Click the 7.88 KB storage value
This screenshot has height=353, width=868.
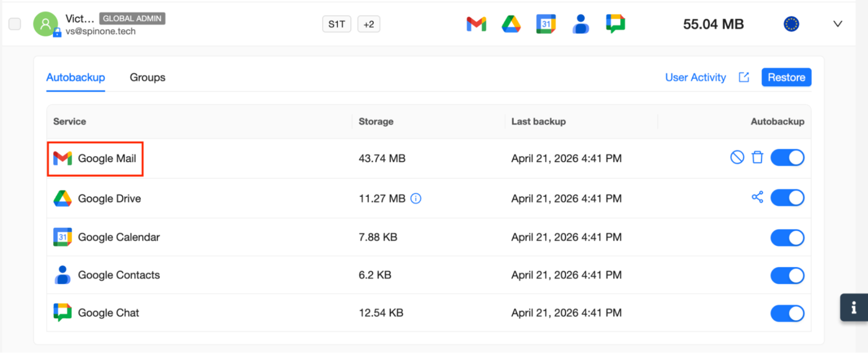(378, 237)
